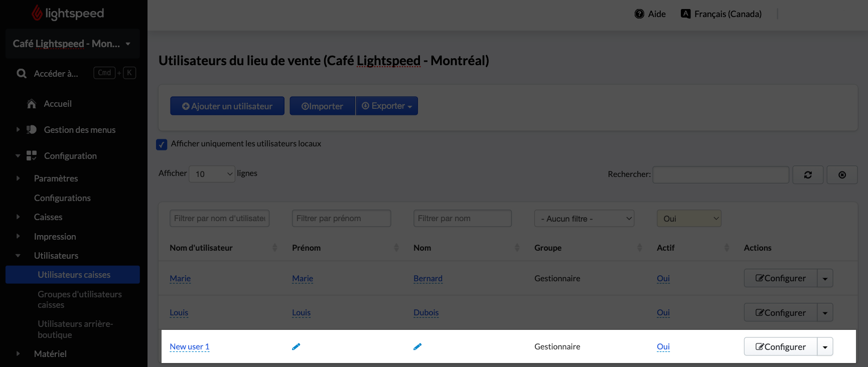Open the Français (Canada) language selector

(721, 14)
